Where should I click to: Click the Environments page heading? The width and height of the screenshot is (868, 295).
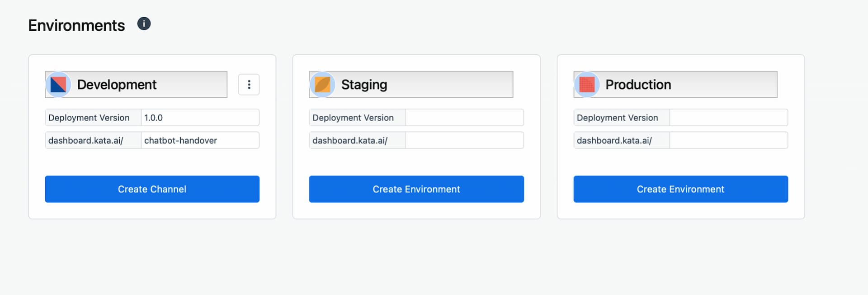coord(76,25)
